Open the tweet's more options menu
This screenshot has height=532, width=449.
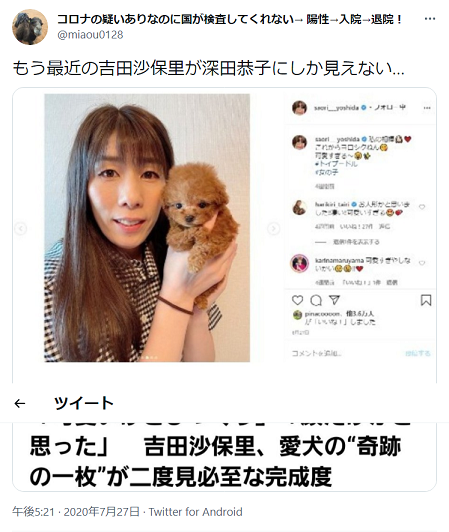point(430,19)
